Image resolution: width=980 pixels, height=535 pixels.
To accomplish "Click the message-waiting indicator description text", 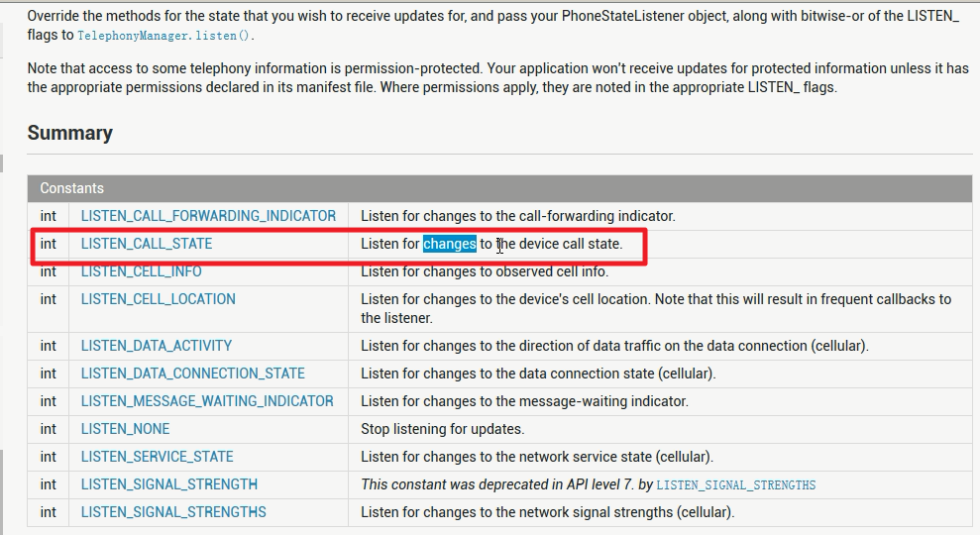I will (524, 401).
